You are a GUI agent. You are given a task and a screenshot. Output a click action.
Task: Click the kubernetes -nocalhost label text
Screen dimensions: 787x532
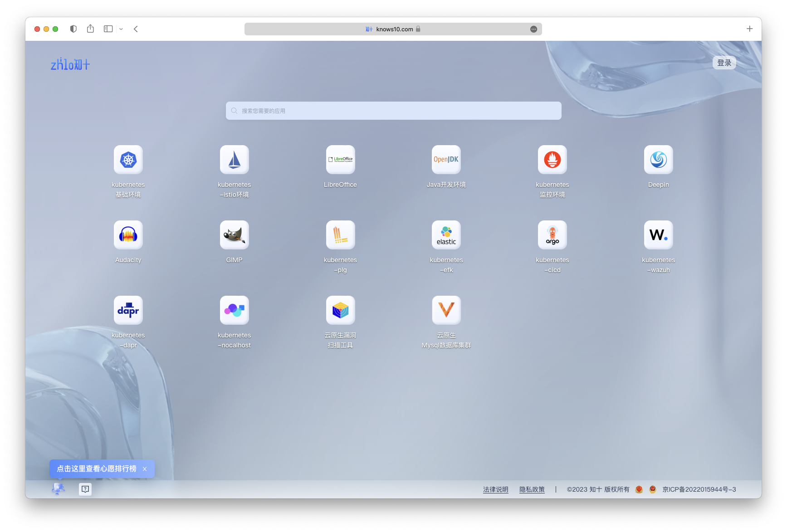[x=235, y=340]
